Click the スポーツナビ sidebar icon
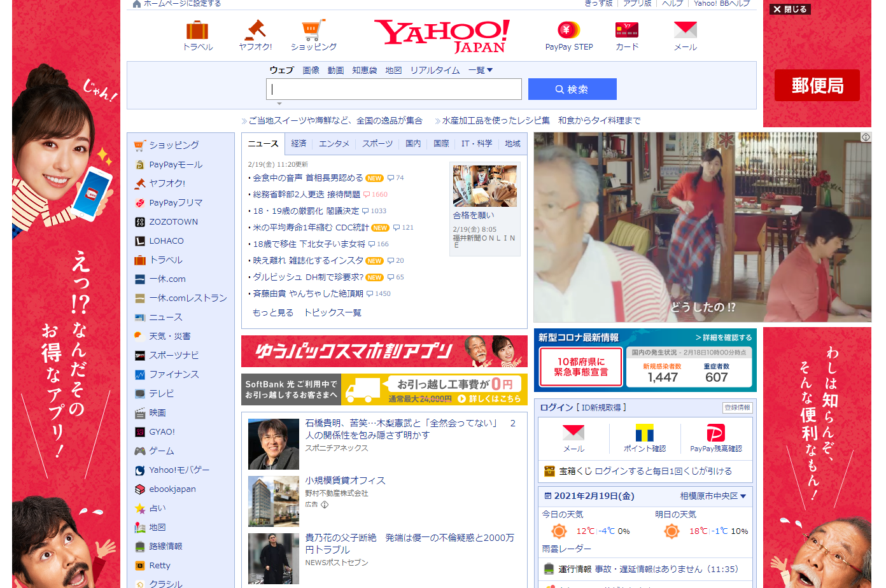 pyautogui.click(x=140, y=356)
